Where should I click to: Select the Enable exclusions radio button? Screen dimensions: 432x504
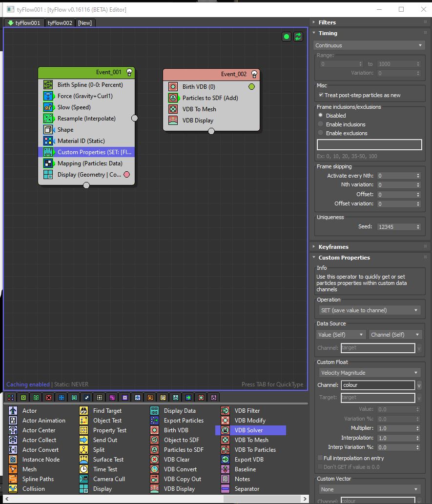(x=320, y=133)
